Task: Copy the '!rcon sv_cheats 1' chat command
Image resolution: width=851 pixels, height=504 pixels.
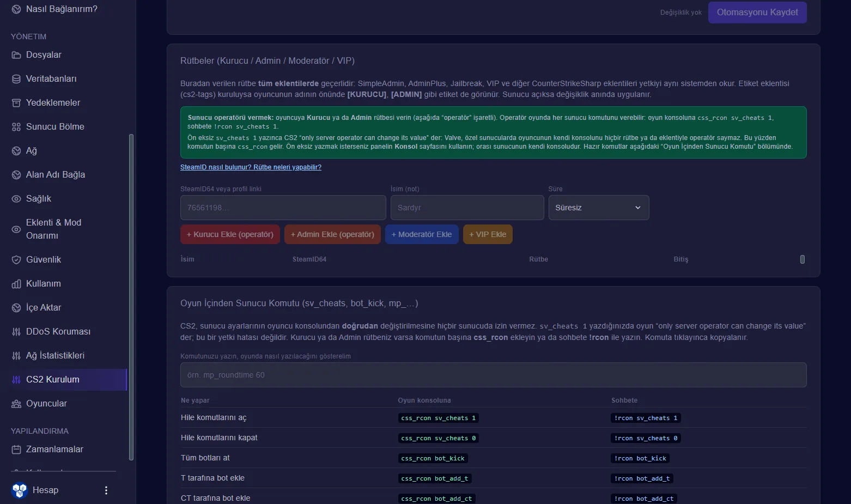Action: (x=646, y=418)
